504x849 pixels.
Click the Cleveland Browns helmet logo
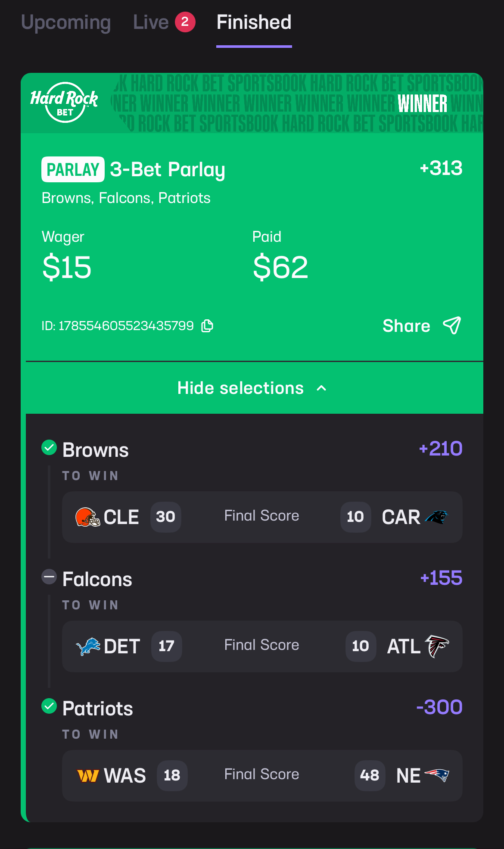pyautogui.click(x=88, y=517)
